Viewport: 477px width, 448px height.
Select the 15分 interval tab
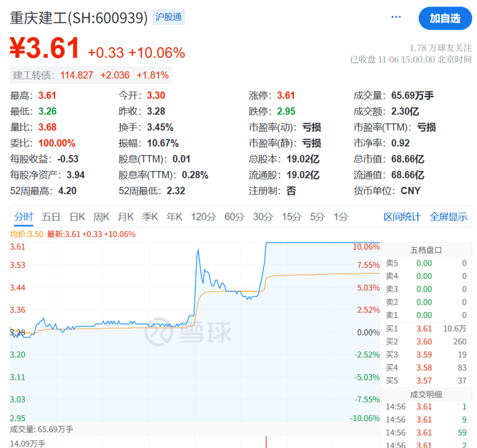coord(291,217)
